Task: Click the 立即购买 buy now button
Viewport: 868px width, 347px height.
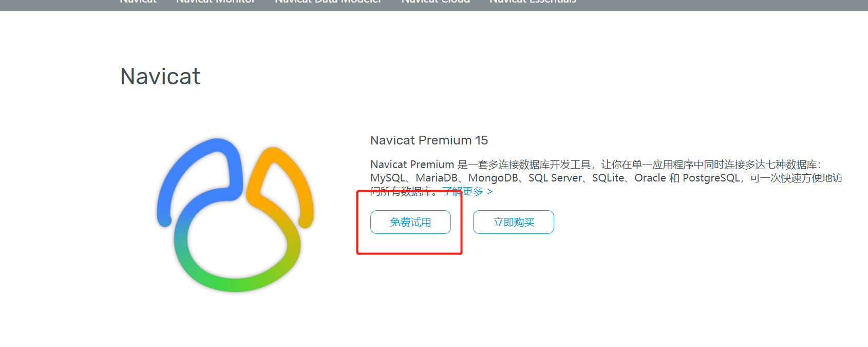Action: point(514,222)
